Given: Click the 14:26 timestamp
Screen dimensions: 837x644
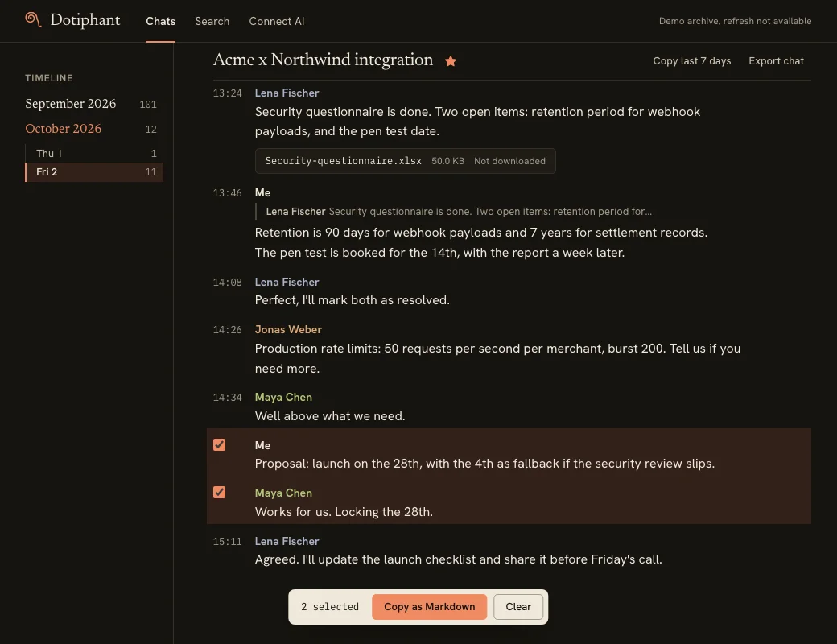Looking at the screenshot, I should [228, 330].
